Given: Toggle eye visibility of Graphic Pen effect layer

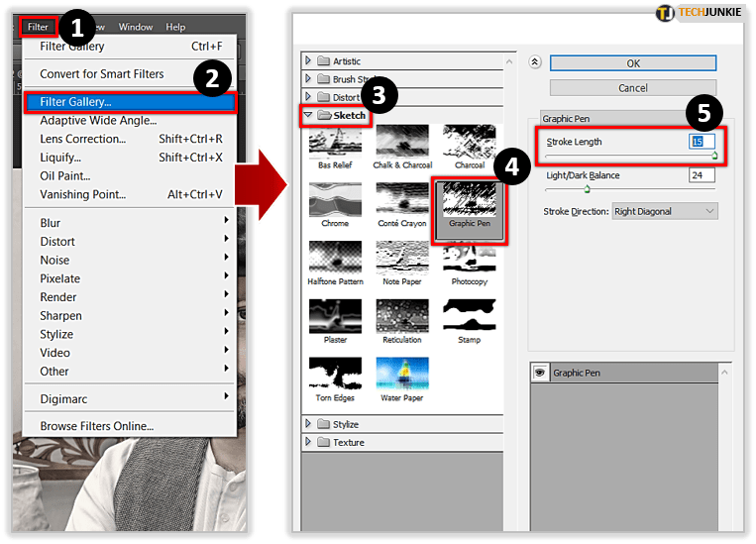Looking at the screenshot, I should point(540,374).
